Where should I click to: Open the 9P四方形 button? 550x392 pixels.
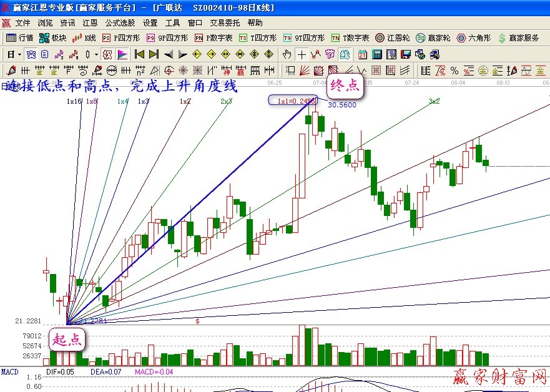pyautogui.click(x=167, y=38)
